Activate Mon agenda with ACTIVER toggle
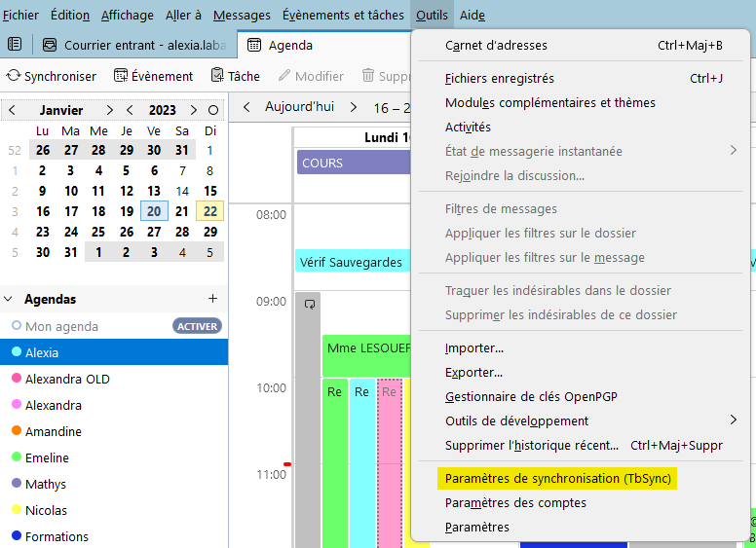This screenshot has width=756, height=548. (x=197, y=326)
